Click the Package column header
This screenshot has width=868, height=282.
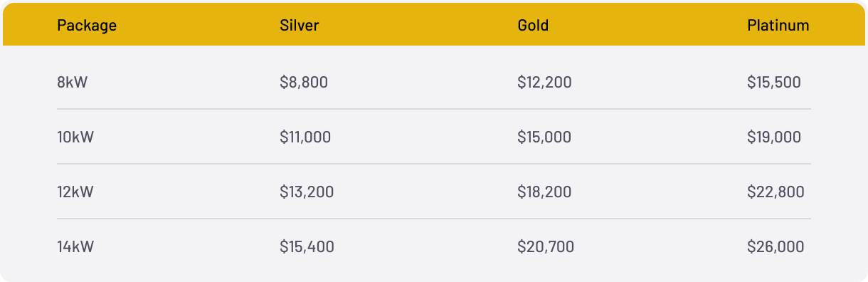pos(87,26)
